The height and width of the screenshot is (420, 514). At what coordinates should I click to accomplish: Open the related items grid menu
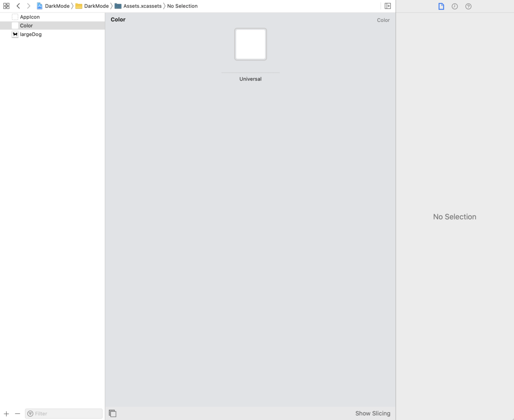[6, 6]
